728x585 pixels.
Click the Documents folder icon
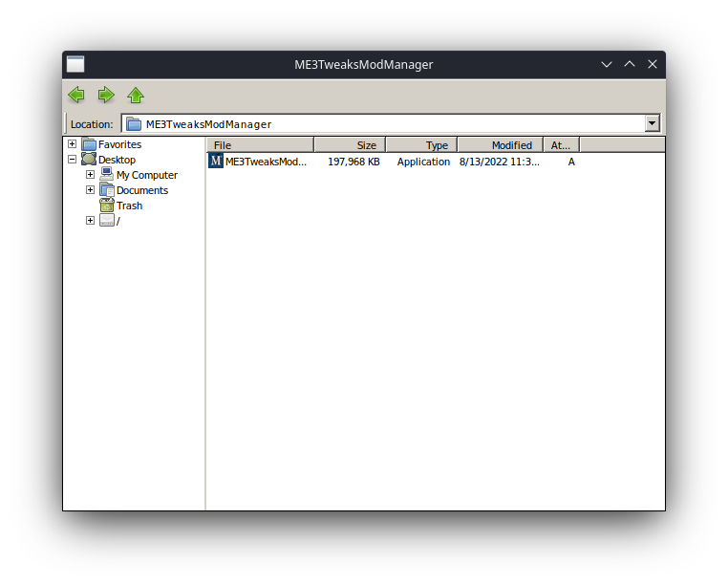107,189
